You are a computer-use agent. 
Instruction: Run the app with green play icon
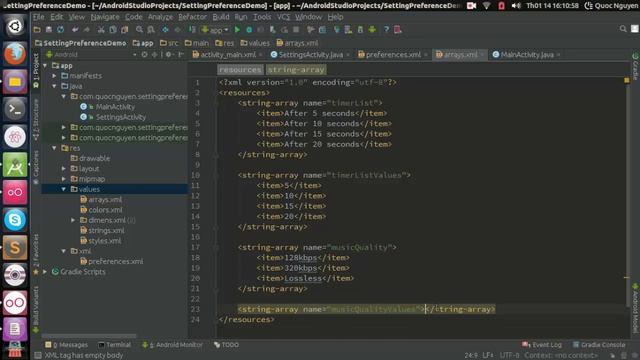click(x=237, y=30)
